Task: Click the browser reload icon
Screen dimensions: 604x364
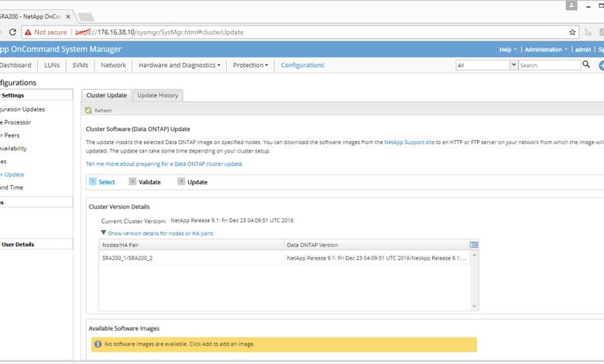Action: (x=12, y=32)
